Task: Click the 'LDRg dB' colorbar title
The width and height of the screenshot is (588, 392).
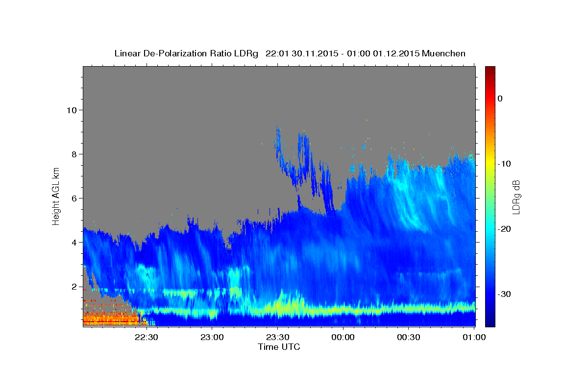Action: point(516,196)
